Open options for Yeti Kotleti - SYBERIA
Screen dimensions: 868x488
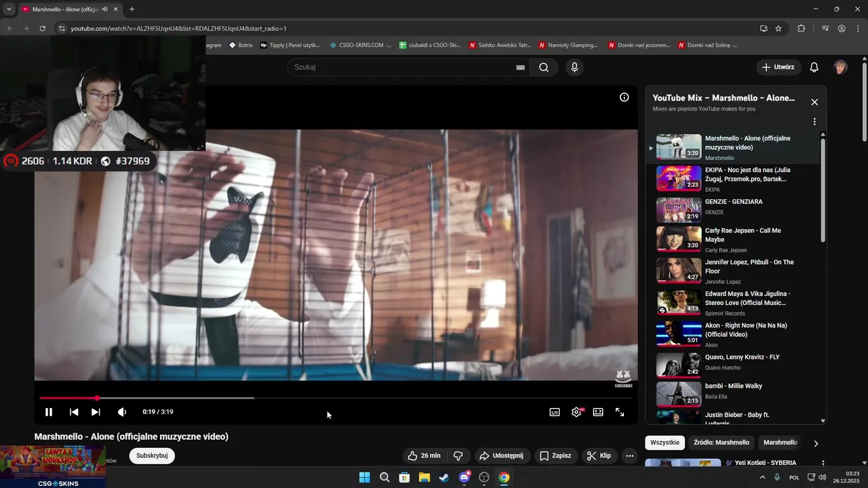click(823, 464)
